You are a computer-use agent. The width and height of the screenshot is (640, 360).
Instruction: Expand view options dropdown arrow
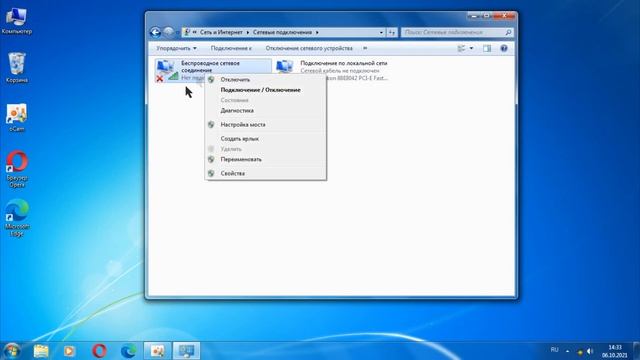471,48
